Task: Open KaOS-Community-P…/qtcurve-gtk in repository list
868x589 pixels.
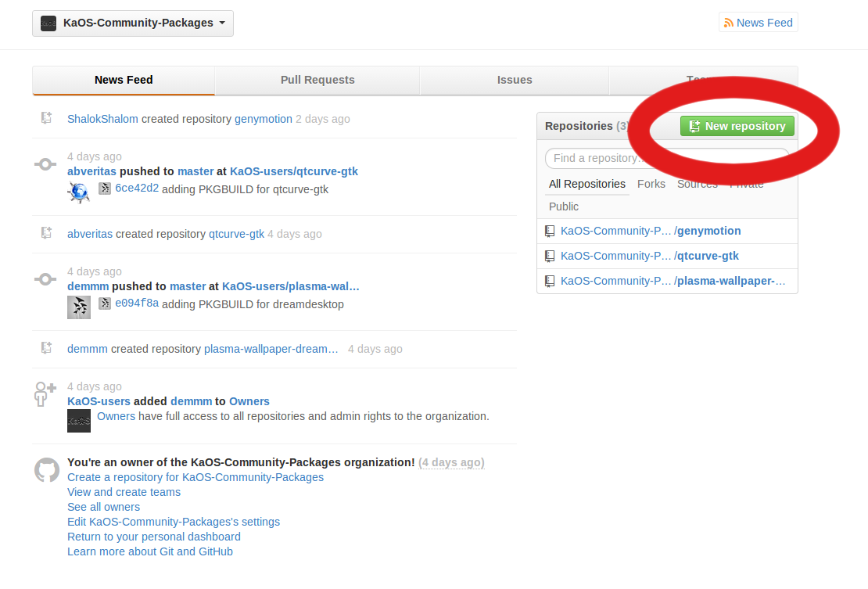Action: (649, 256)
